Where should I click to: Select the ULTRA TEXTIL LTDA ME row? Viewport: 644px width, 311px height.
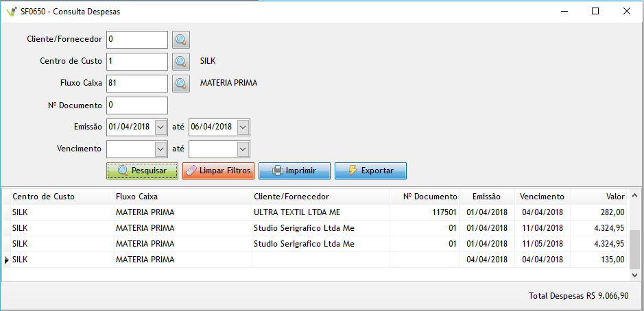296,212
